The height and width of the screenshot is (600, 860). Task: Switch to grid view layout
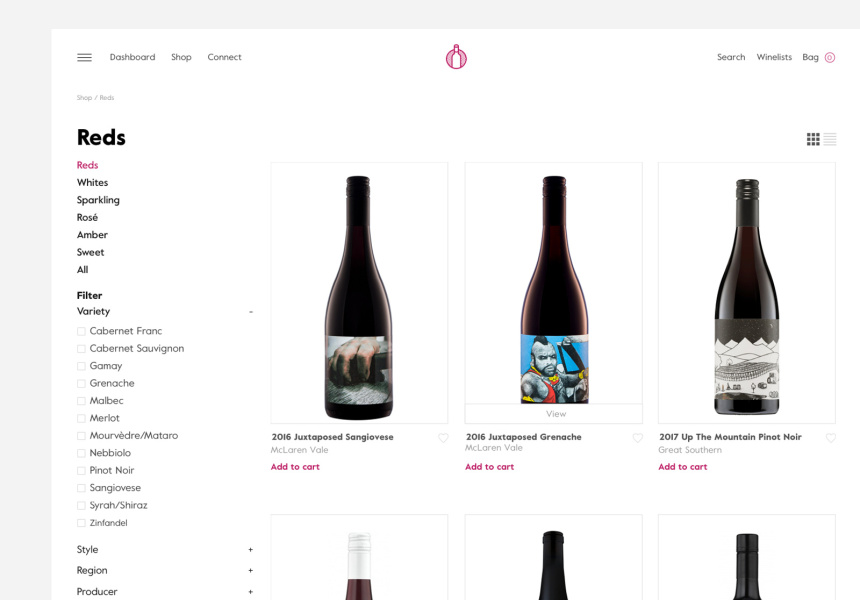pos(813,139)
